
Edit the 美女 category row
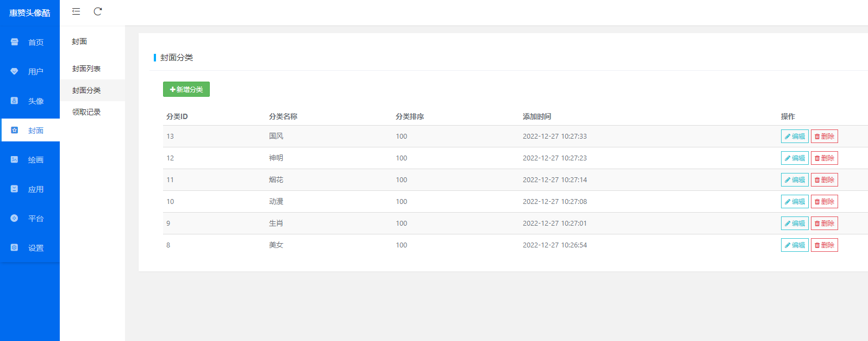795,245
